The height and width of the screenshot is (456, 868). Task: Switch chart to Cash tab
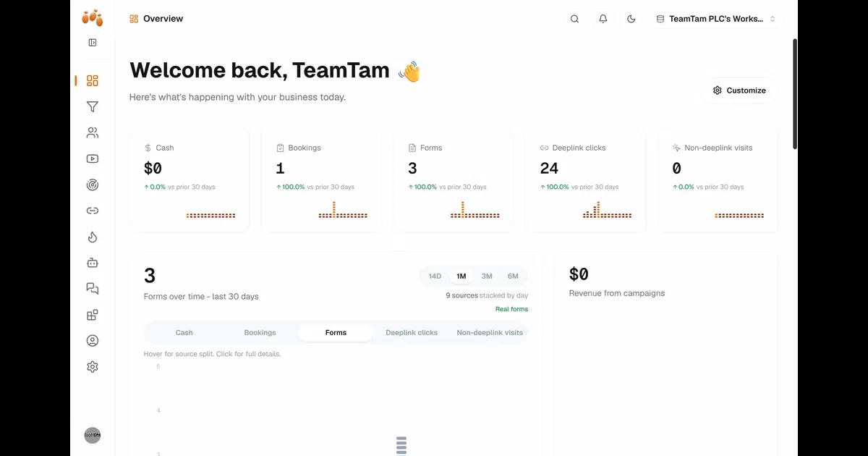pyautogui.click(x=184, y=333)
